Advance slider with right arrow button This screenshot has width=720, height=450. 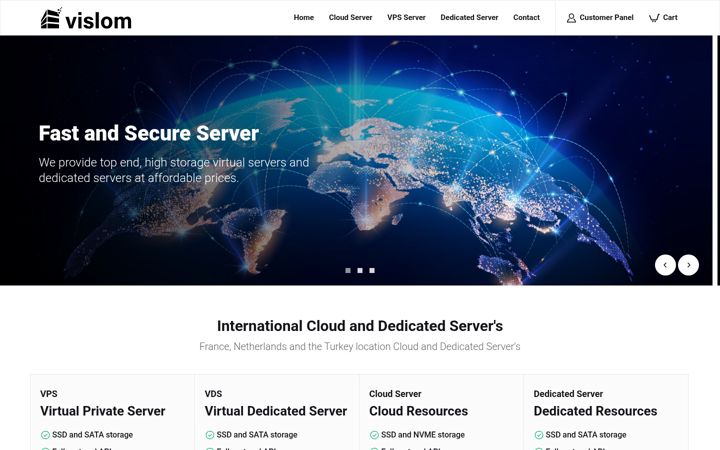[x=688, y=265]
